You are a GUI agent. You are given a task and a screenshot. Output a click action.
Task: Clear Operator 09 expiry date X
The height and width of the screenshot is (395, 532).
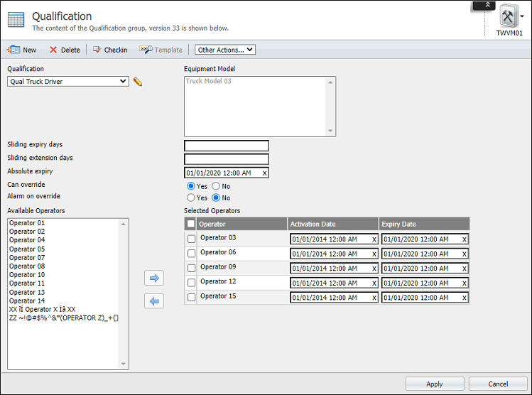[465, 269]
